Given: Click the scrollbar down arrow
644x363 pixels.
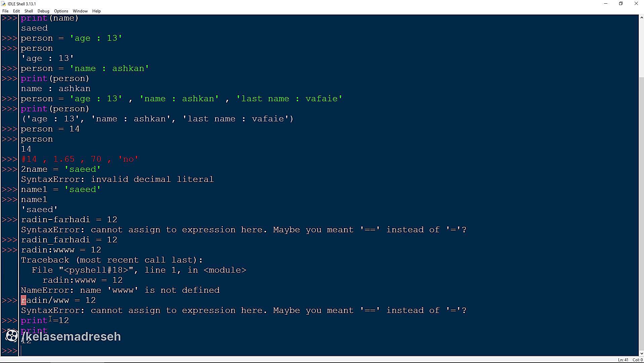Looking at the screenshot, I should 641,353.
